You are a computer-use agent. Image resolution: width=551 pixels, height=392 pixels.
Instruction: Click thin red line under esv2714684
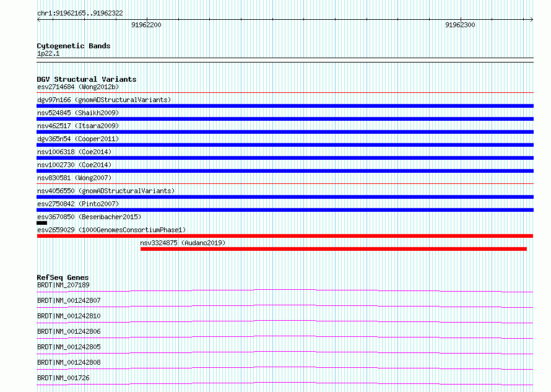(x=285, y=93)
